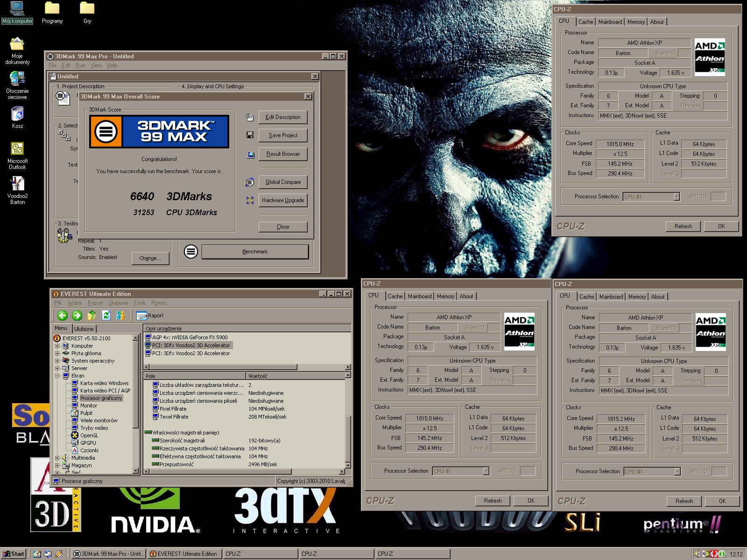This screenshot has height=560, width=747.
Task: Click the Change... button in 3DMark
Action: [150, 258]
